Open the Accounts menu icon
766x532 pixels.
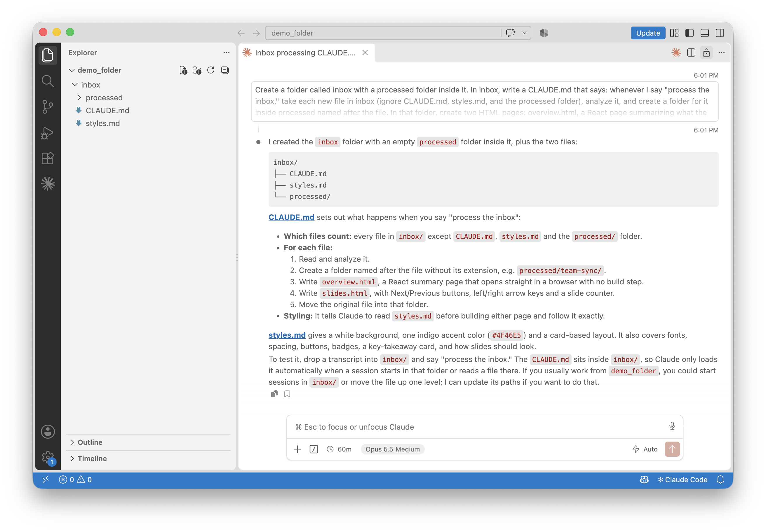click(x=48, y=432)
